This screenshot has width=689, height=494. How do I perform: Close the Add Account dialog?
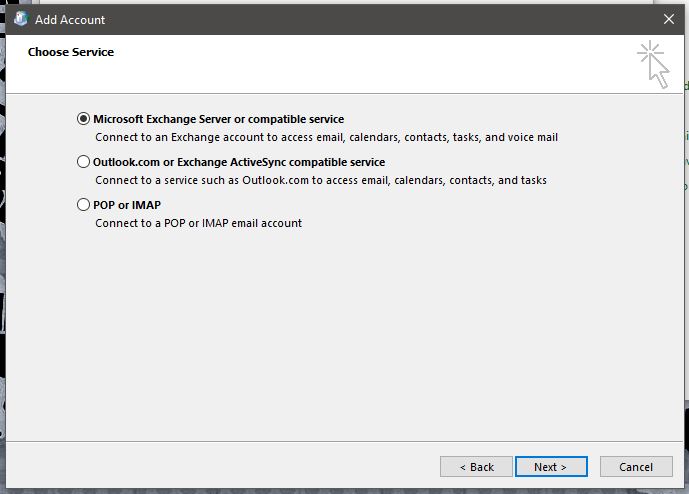pyautogui.click(x=668, y=19)
